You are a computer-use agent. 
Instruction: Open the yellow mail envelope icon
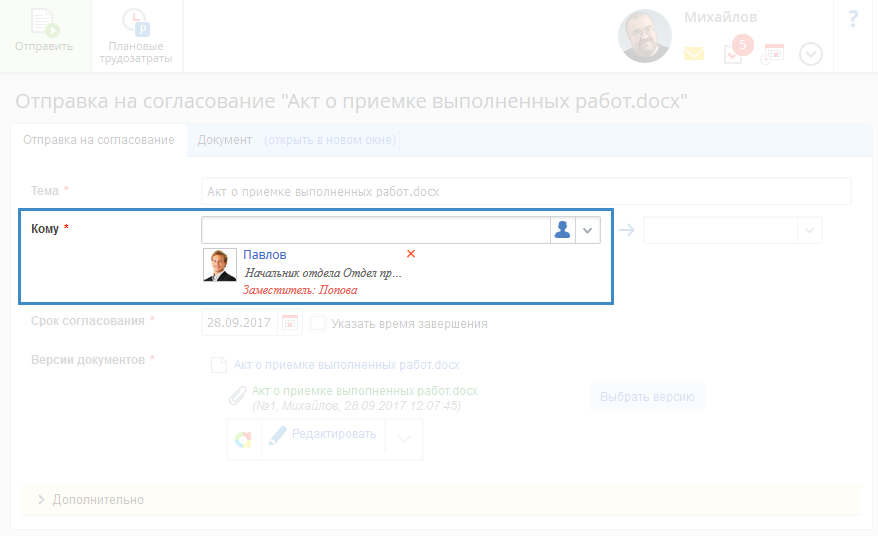pos(694,54)
